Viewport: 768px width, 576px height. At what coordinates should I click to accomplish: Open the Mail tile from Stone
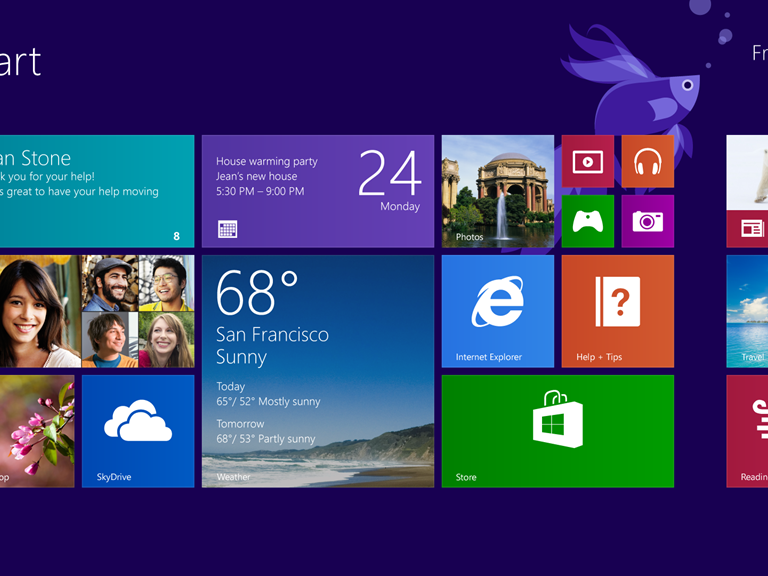pyautogui.click(x=97, y=191)
